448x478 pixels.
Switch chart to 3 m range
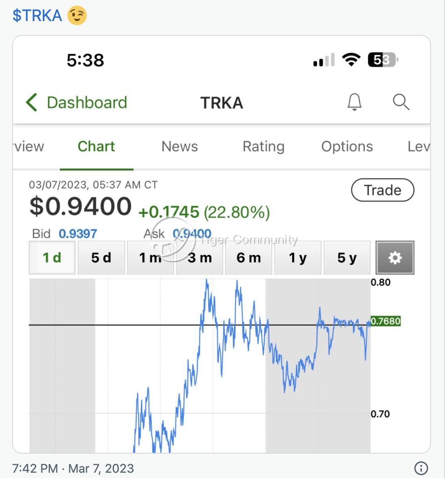(x=200, y=258)
